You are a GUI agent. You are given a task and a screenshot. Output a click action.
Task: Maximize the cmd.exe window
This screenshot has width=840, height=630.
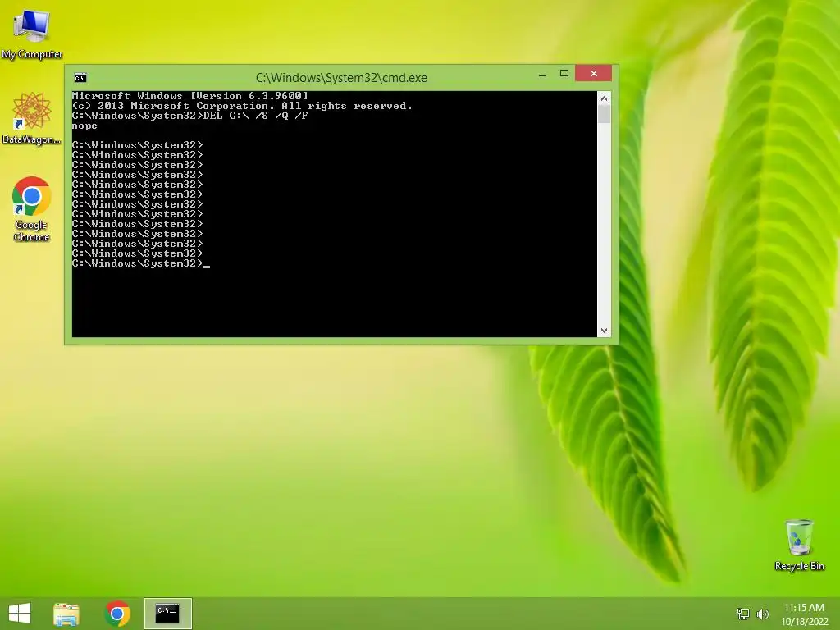click(564, 73)
